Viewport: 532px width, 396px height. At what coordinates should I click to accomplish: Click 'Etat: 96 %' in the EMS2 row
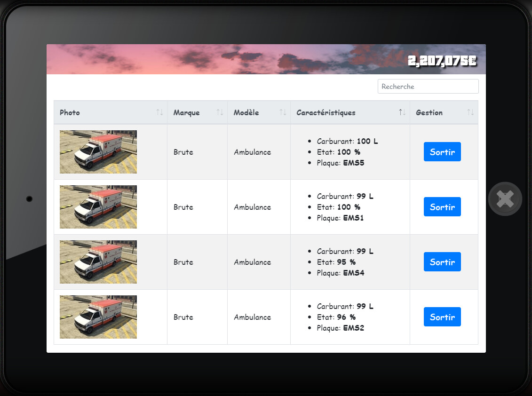(336, 317)
